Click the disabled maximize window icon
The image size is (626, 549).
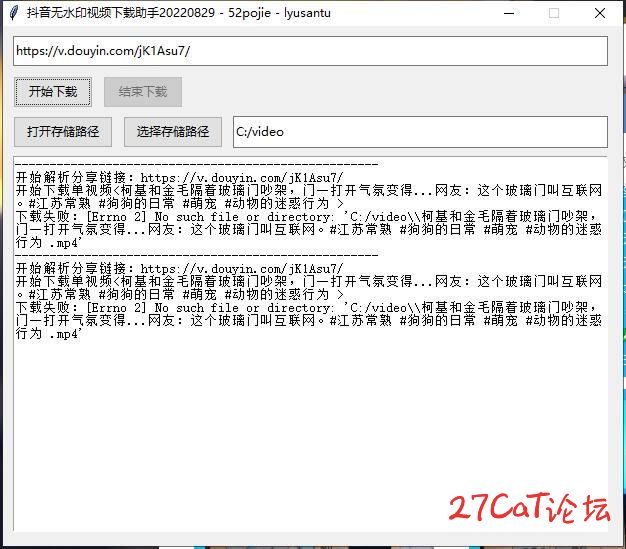pyautogui.click(x=554, y=13)
